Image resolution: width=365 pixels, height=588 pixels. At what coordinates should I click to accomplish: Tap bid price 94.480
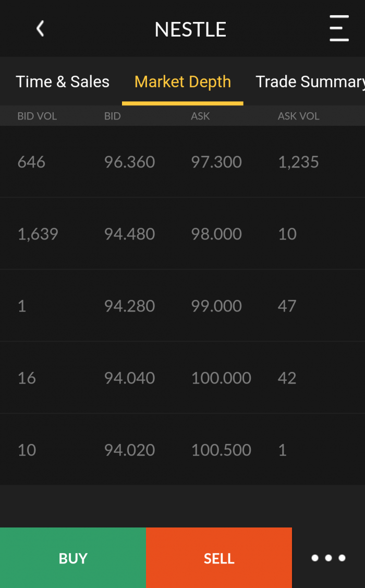pos(129,234)
